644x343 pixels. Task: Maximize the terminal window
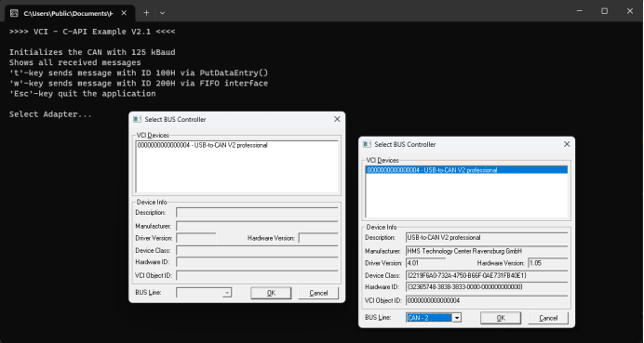point(605,11)
